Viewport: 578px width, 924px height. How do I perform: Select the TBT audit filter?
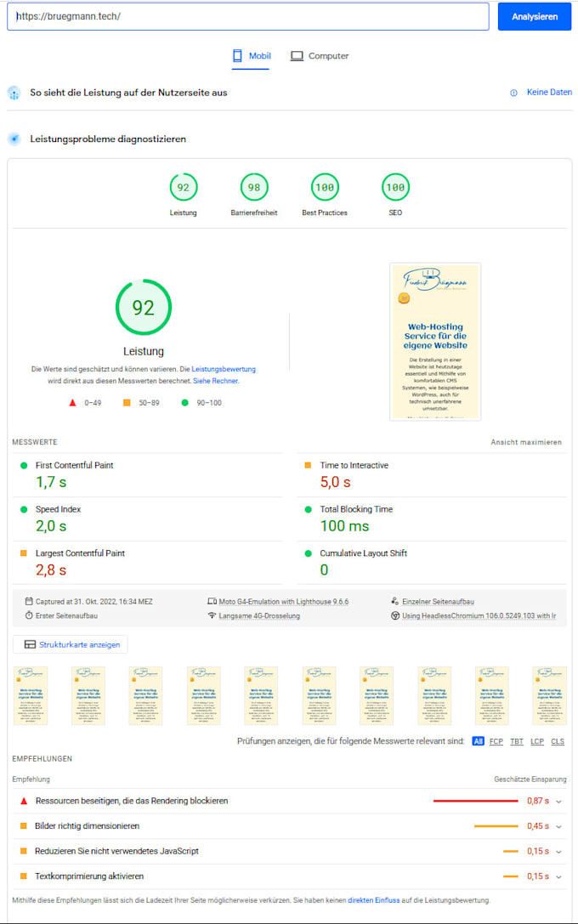pos(517,741)
